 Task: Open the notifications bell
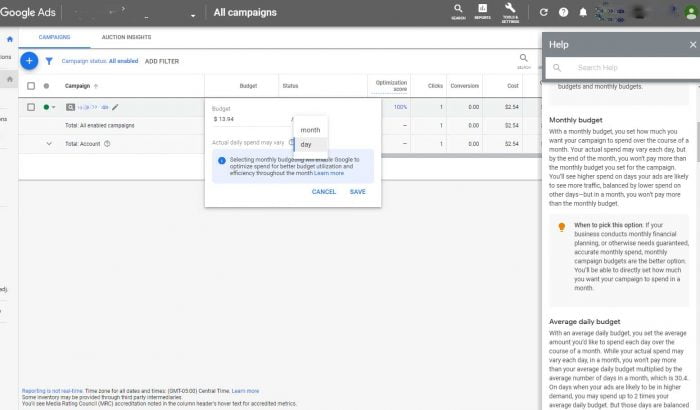pos(583,13)
